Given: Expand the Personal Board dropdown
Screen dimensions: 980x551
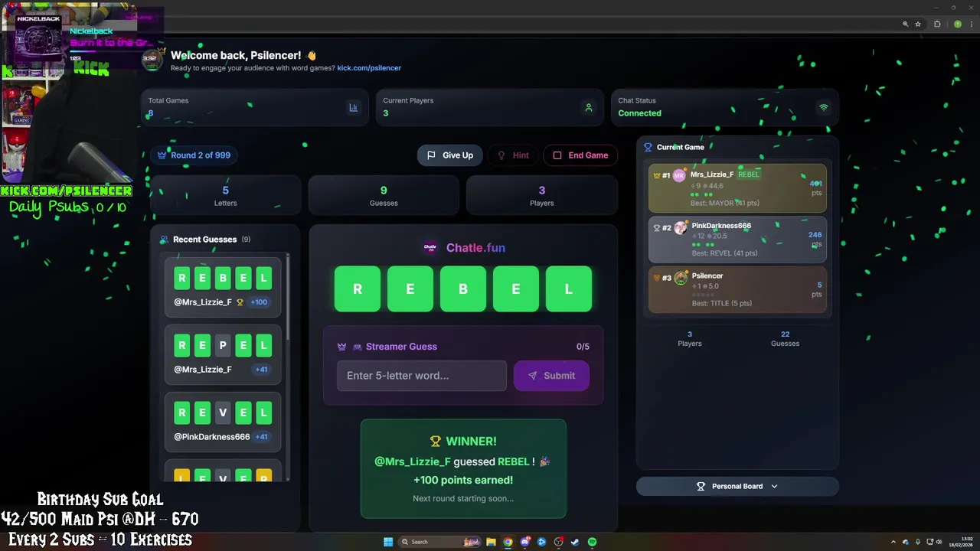Looking at the screenshot, I should tap(737, 486).
